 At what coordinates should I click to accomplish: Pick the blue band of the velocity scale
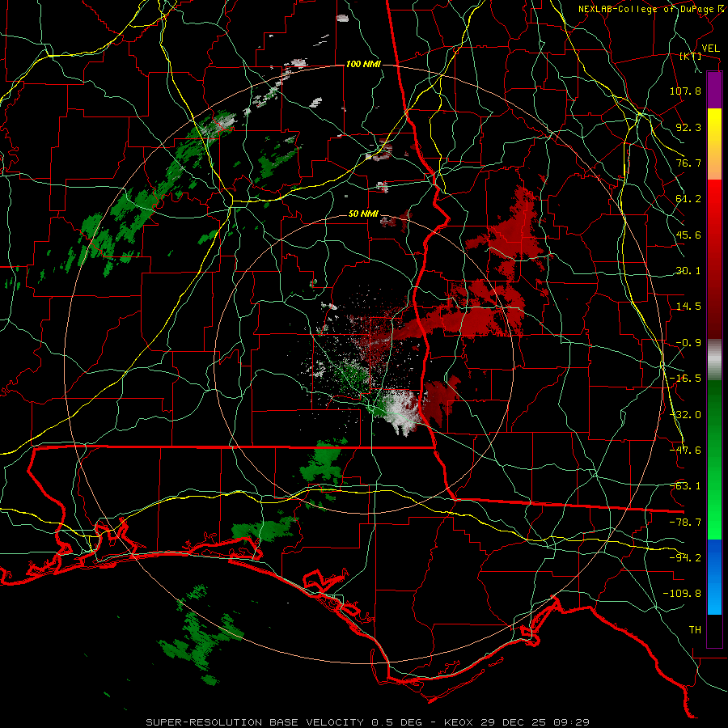tap(714, 577)
